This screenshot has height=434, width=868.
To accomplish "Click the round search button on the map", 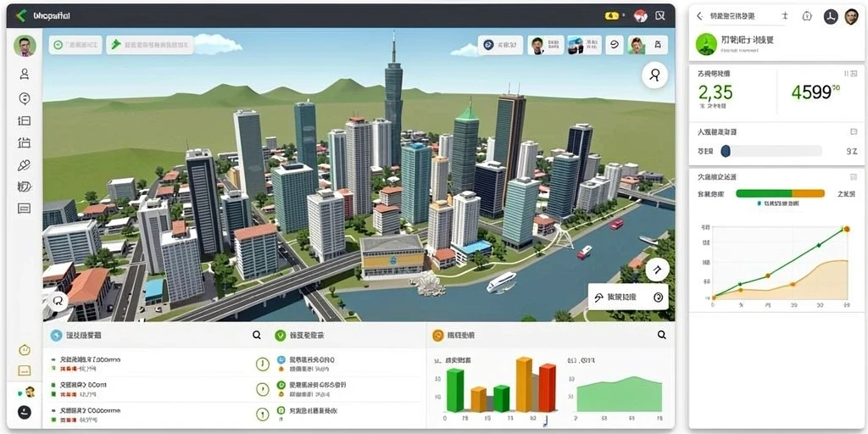I will (x=655, y=75).
